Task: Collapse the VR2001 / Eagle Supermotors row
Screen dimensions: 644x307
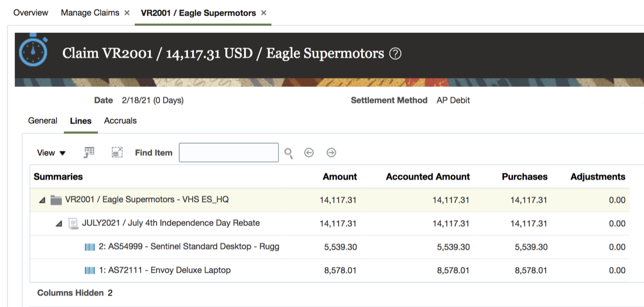Action: (x=41, y=200)
